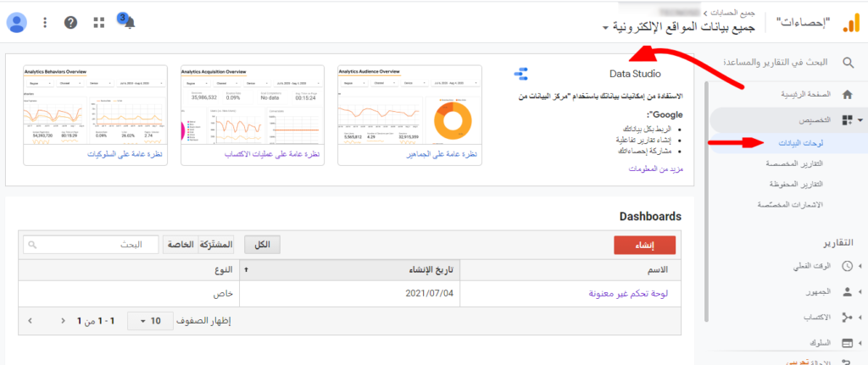Sort by تاريخ الإنشاء column header

(350, 269)
